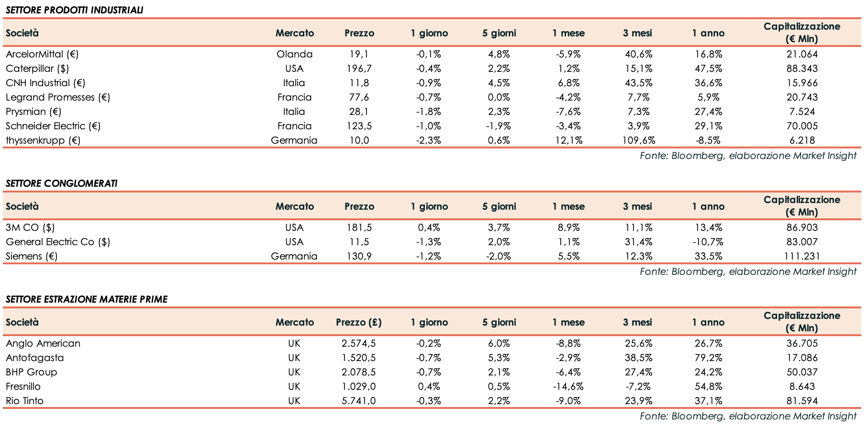Screen dimensions: 868x430
Task: Click the Settore Prodotti Industriali heading
Action: pos(74,10)
